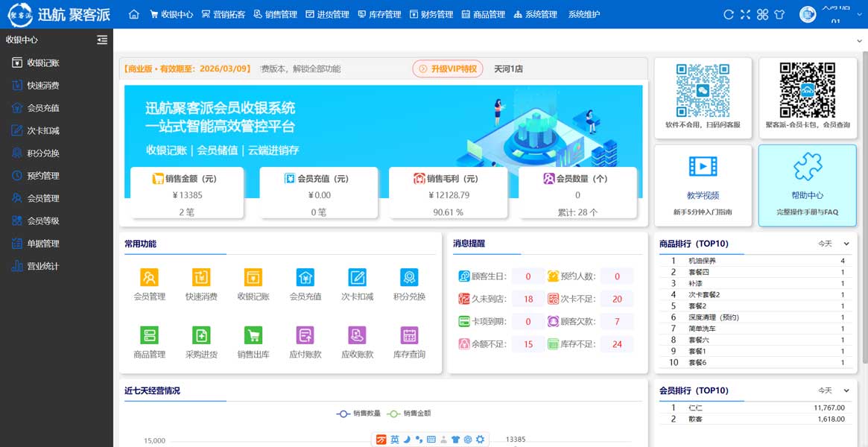
Task: Collapse the sidebar with the hamburger toggle
Action: click(x=102, y=39)
